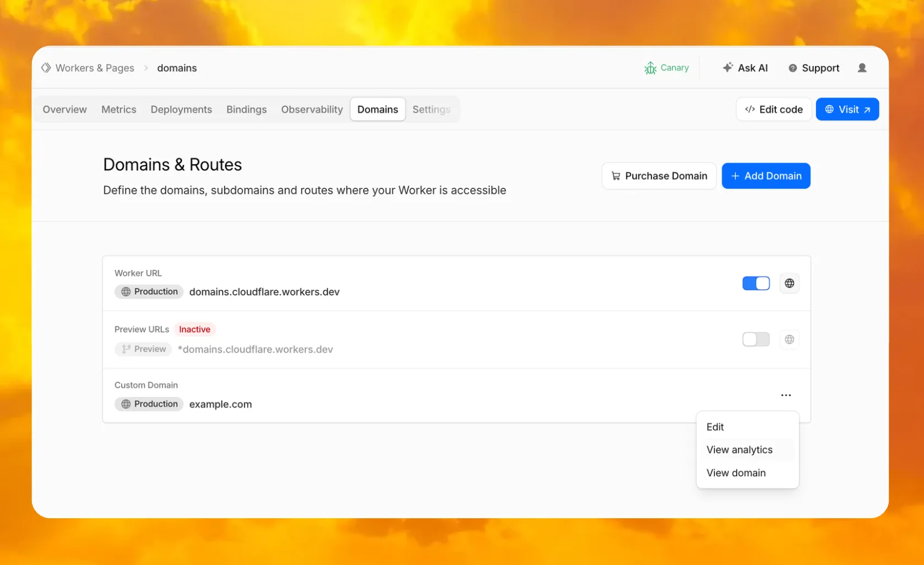The width and height of the screenshot is (924, 565).
Task: Open the Settings tab
Action: tap(432, 110)
